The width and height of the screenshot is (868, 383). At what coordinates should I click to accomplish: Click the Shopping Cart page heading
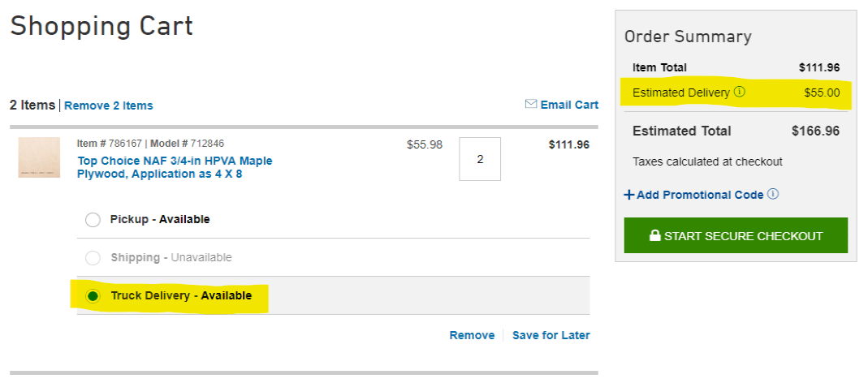click(x=101, y=26)
